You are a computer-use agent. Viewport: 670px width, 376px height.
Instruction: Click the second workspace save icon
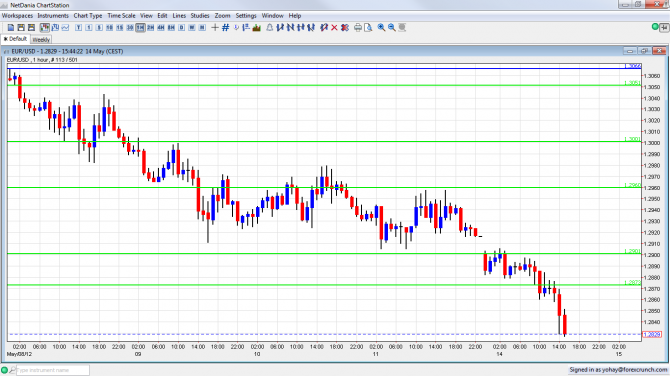coord(31,27)
